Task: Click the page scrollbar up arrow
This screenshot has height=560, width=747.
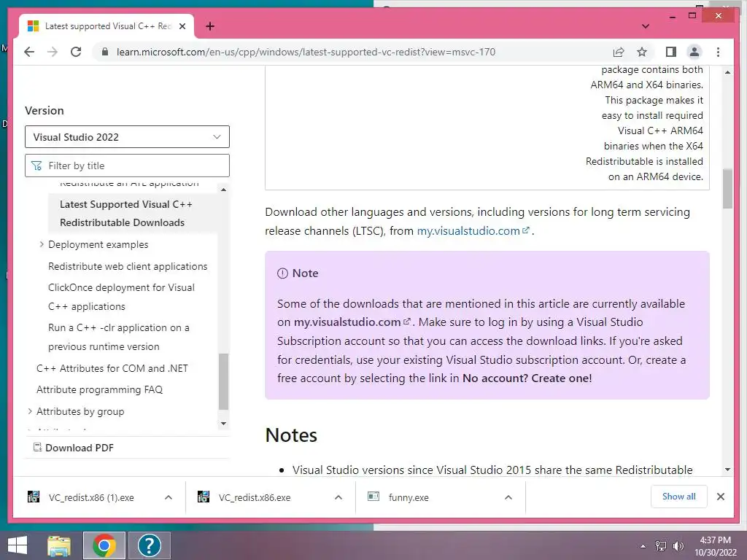Action: (727, 72)
